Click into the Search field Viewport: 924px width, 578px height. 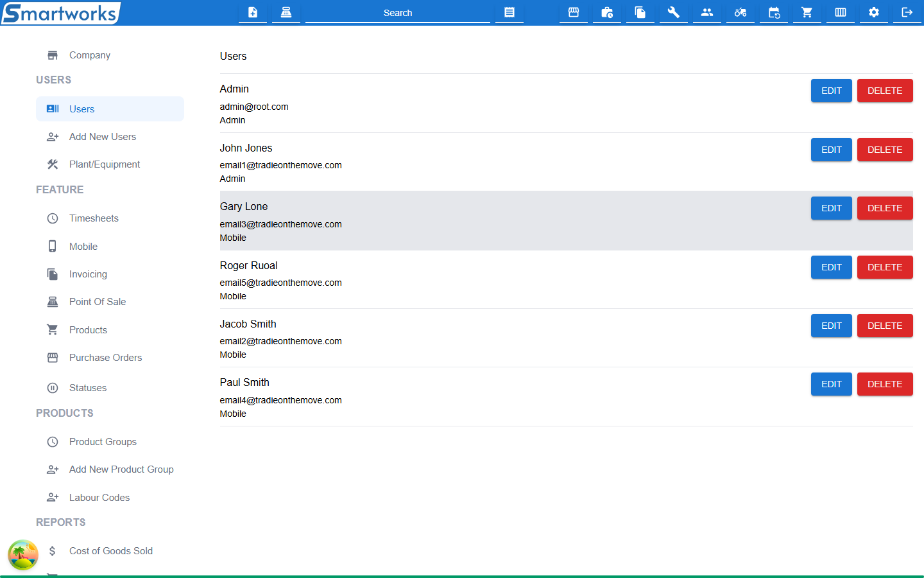tap(398, 13)
